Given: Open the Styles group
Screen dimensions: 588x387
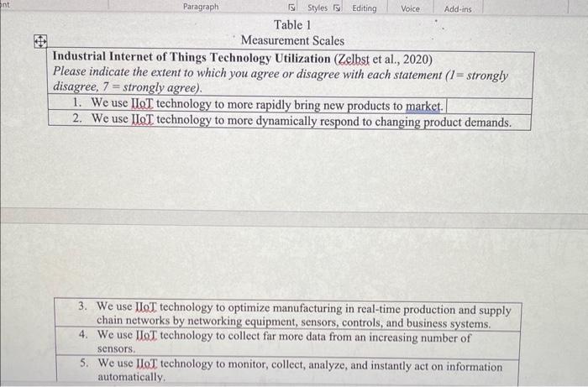Looking at the screenshot, I should (x=318, y=8).
